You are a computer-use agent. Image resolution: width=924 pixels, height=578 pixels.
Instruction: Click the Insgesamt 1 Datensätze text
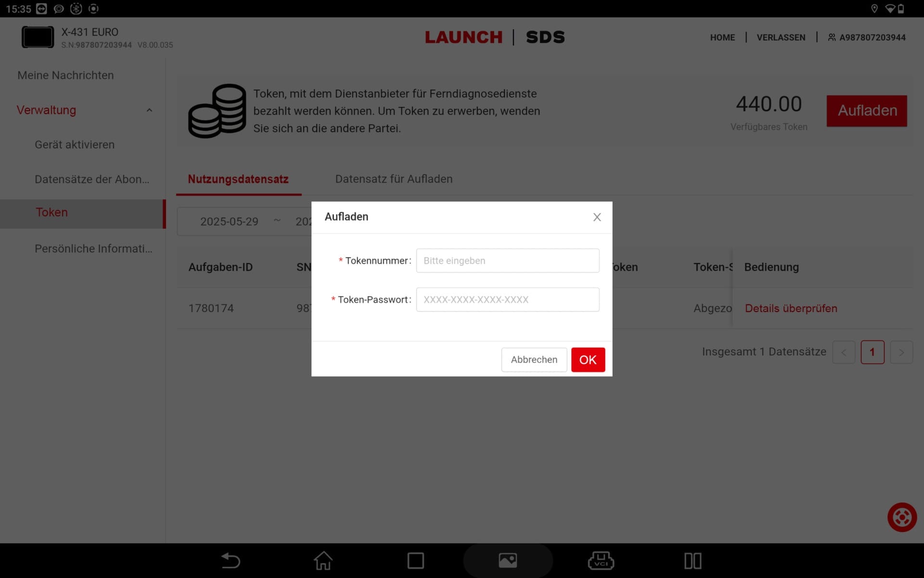pos(764,352)
